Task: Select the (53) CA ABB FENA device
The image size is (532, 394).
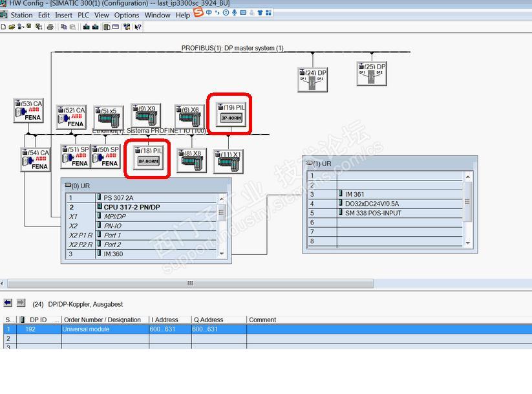Action: [x=28, y=111]
